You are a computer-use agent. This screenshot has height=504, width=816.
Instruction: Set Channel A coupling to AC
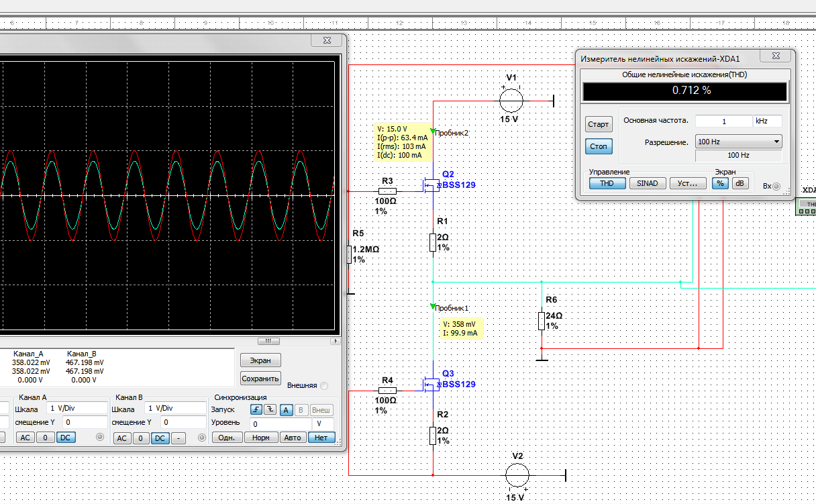coord(24,438)
